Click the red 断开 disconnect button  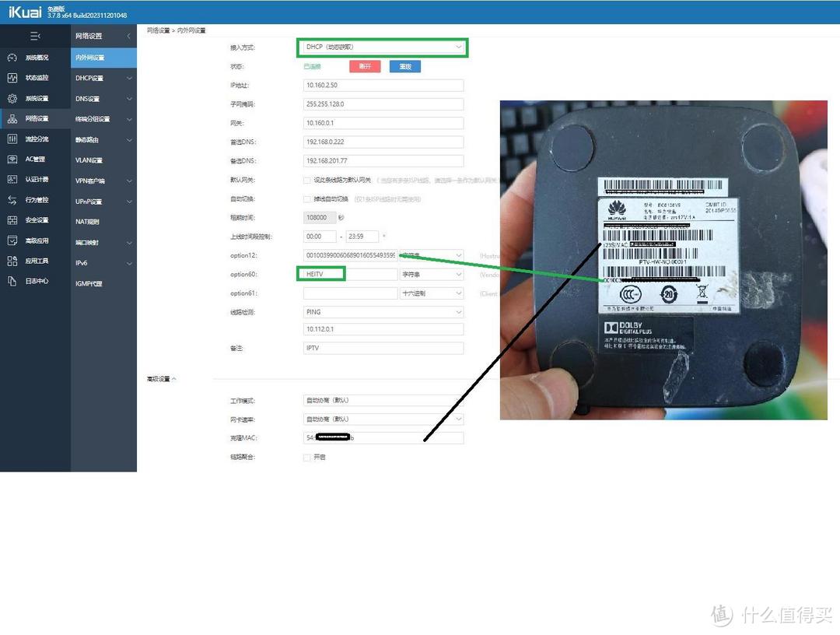coord(365,66)
